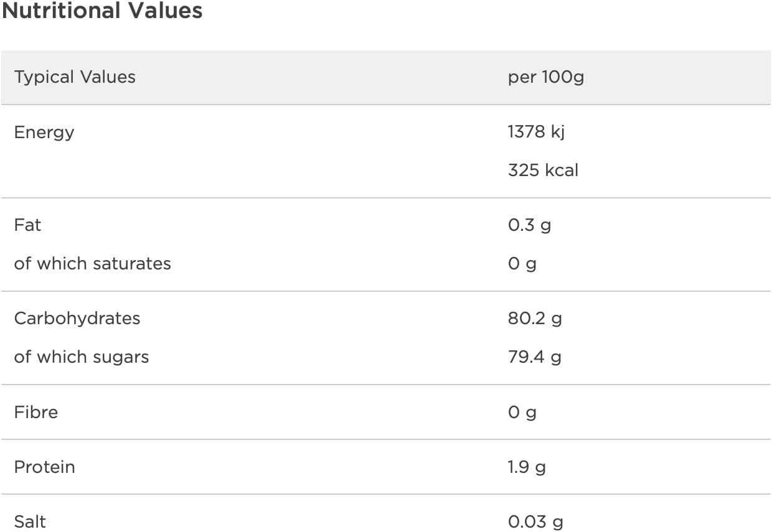Click the Nutritional Values heading
The height and width of the screenshot is (532, 772).
(x=102, y=11)
